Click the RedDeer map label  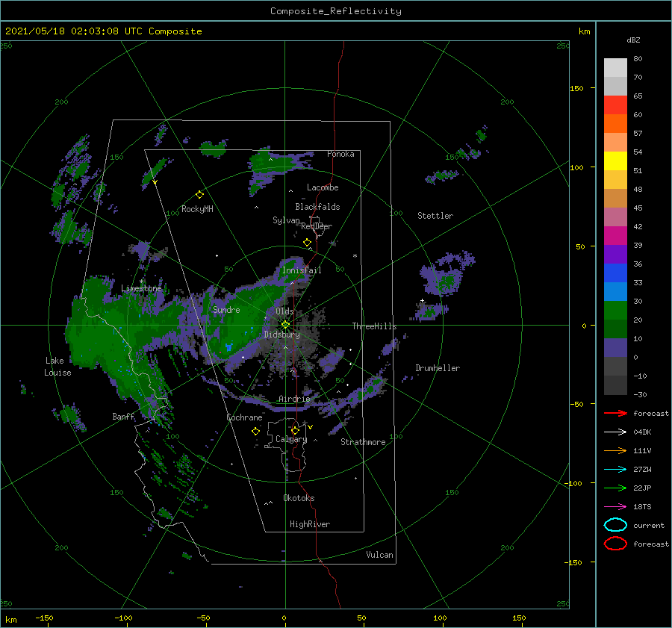317,226
